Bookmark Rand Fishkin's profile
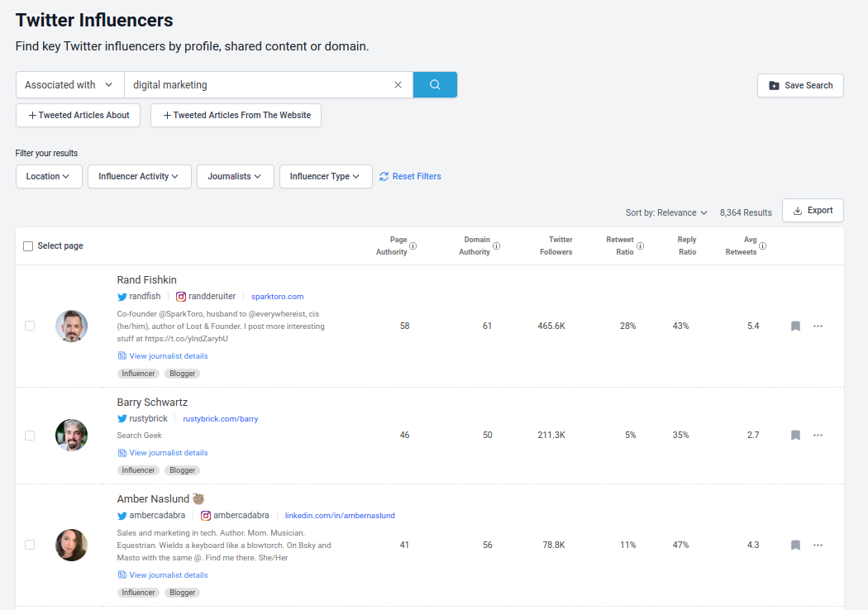 795,326
